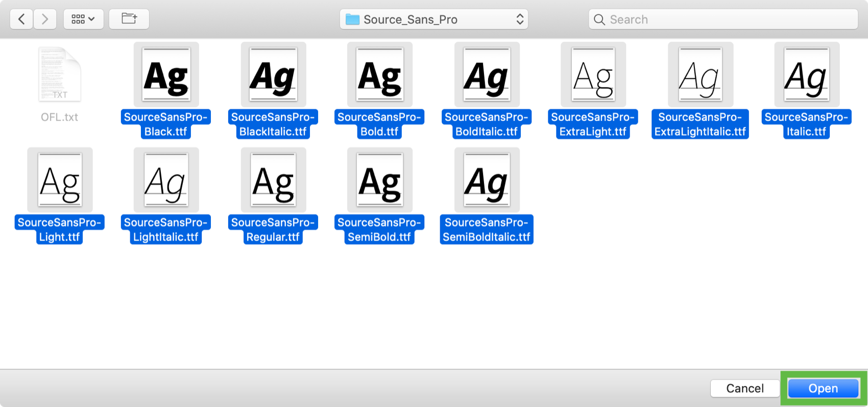Create a new folder with toolbar icon
The height and width of the screenshot is (407, 868).
129,19
